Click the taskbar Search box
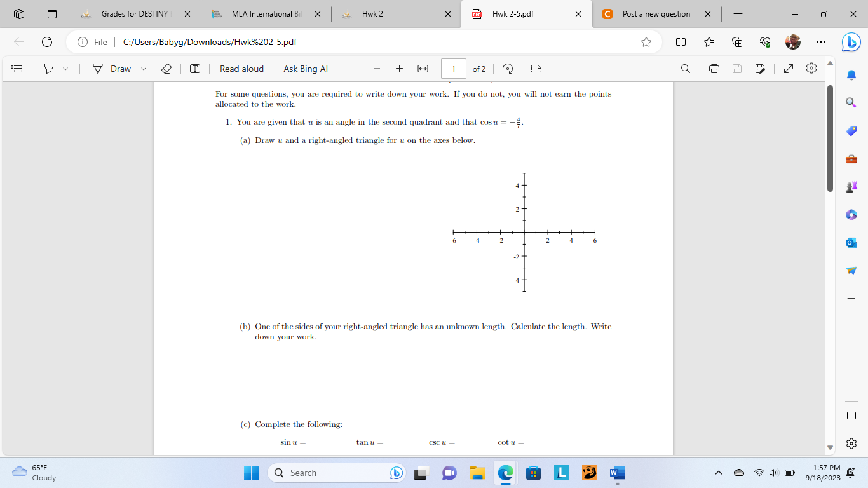Image resolution: width=868 pixels, height=488 pixels. pyautogui.click(x=337, y=473)
